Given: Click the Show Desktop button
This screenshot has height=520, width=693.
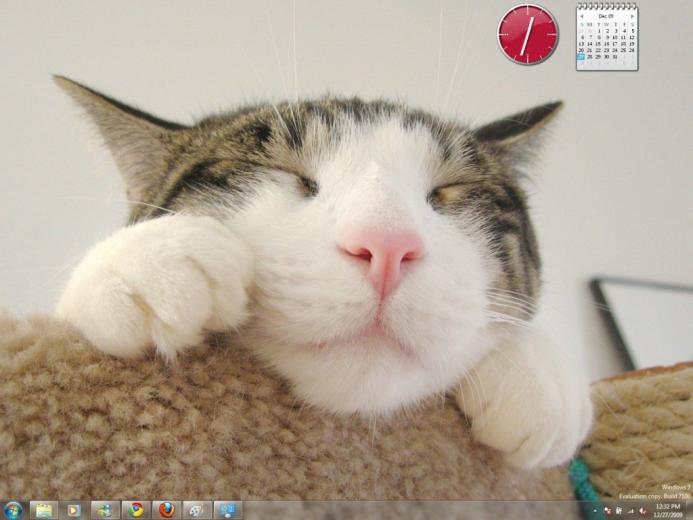Looking at the screenshot, I should click(689, 511).
